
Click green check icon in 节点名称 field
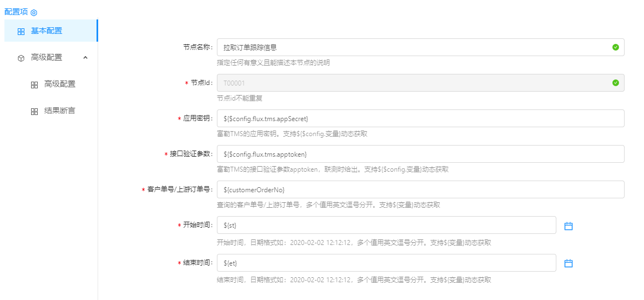pos(615,47)
